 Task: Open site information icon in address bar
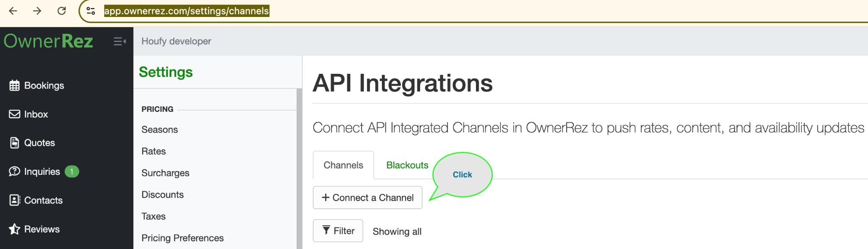point(91,11)
